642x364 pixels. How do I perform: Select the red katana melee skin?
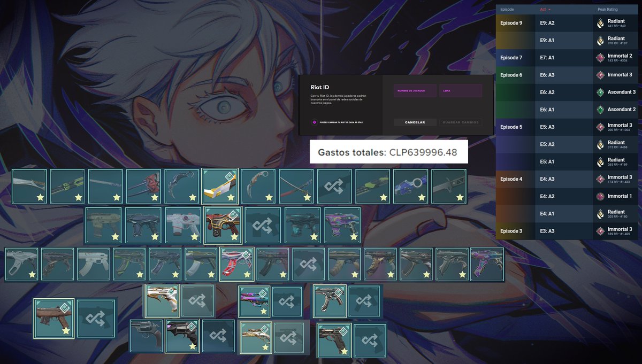click(296, 186)
